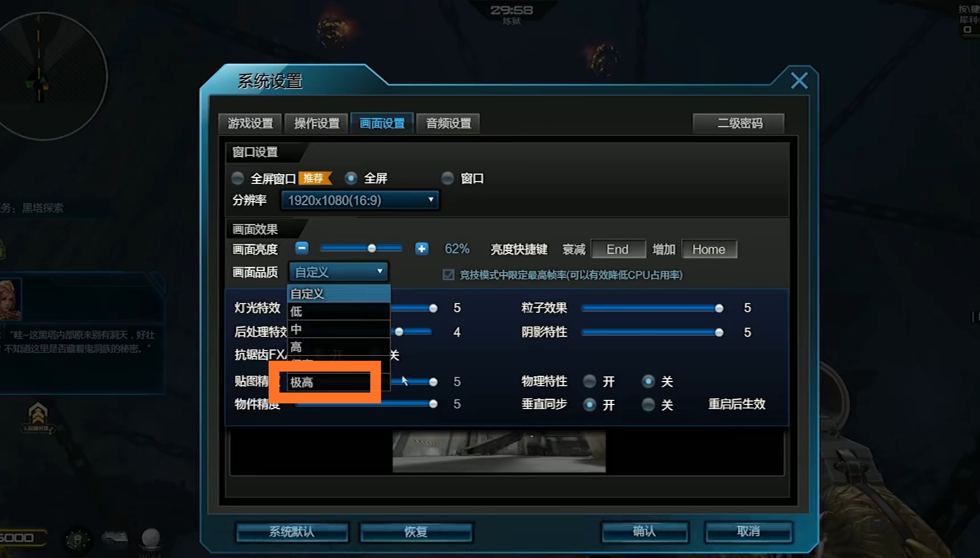Switch to the 音频设置 tab
Viewport: 980px width, 558px height.
click(x=448, y=123)
